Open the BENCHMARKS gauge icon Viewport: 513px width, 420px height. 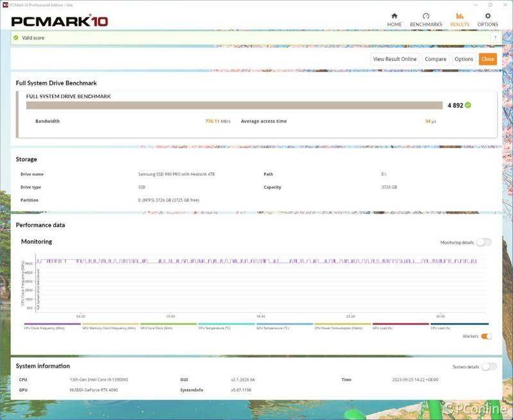point(426,19)
